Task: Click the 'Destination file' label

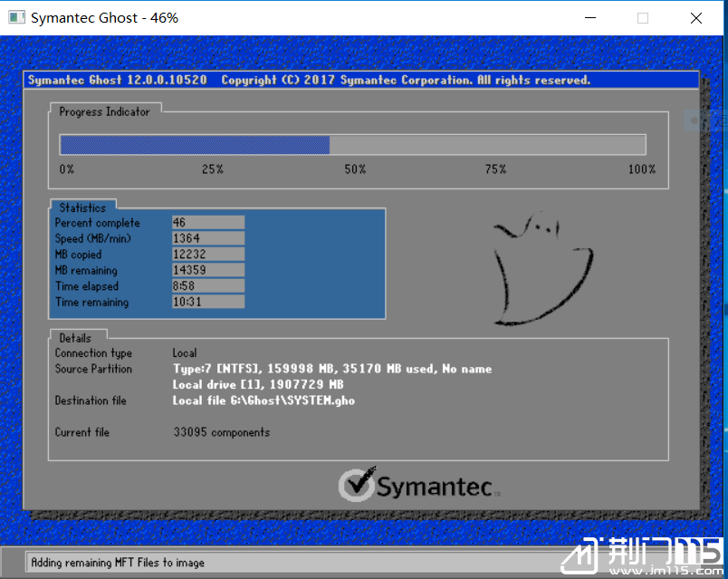Action: point(91,400)
